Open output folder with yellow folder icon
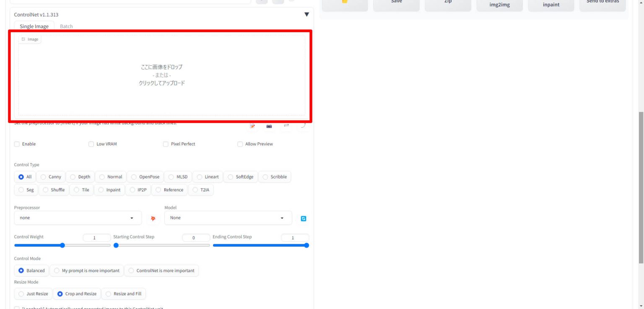This screenshot has height=309, width=644. [x=345, y=3]
